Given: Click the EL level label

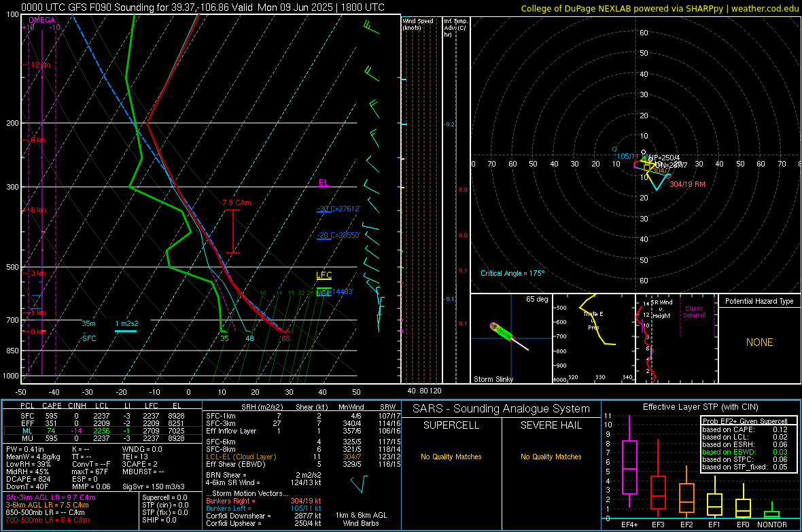Looking at the screenshot, I should click(324, 183).
